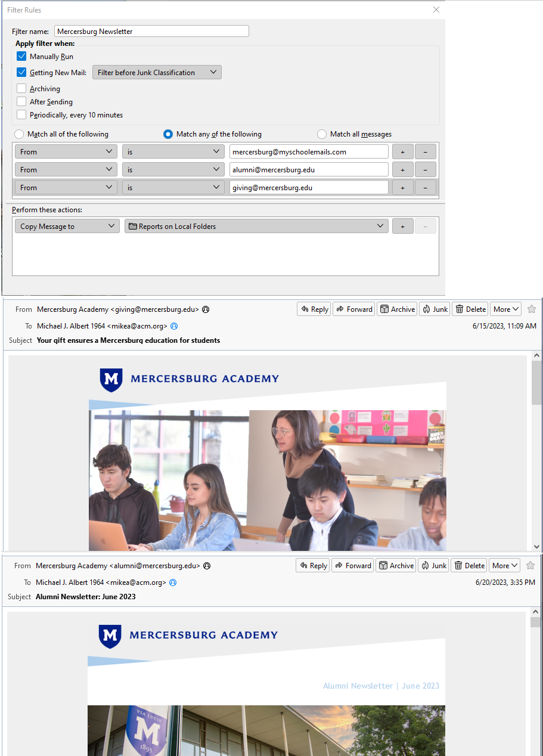Viewport: 543px width, 756px height.
Task: Edit alumni@mercersburg.edu value field
Action: pos(309,170)
